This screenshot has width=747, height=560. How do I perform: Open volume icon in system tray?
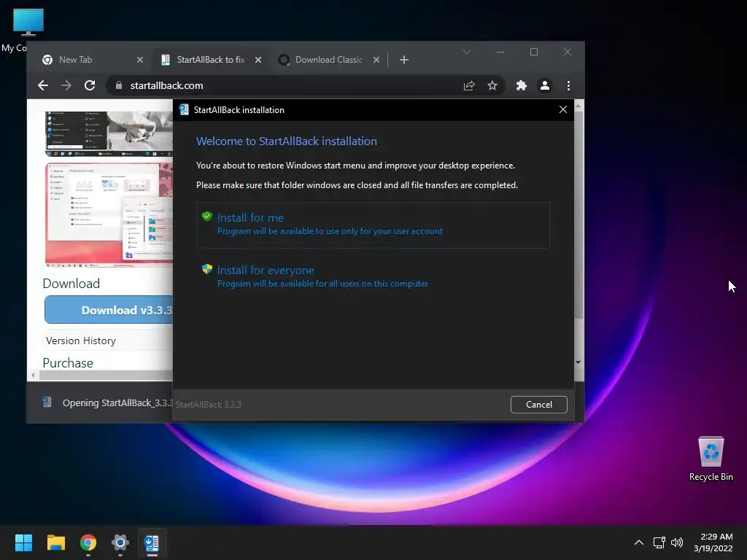pos(676,542)
